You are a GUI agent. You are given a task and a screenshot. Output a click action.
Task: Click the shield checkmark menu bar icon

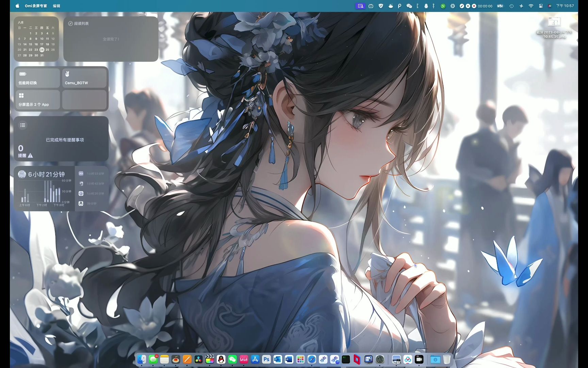pyautogui.click(x=381, y=6)
